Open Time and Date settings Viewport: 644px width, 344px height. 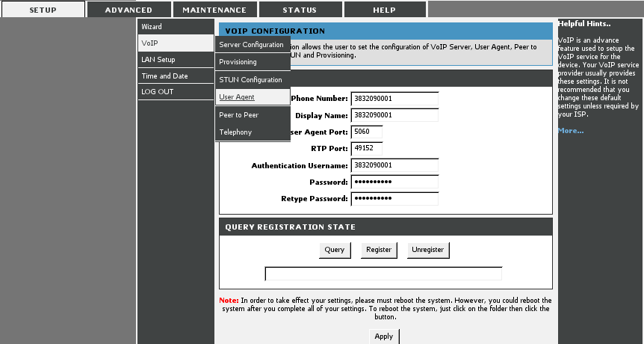[175, 76]
